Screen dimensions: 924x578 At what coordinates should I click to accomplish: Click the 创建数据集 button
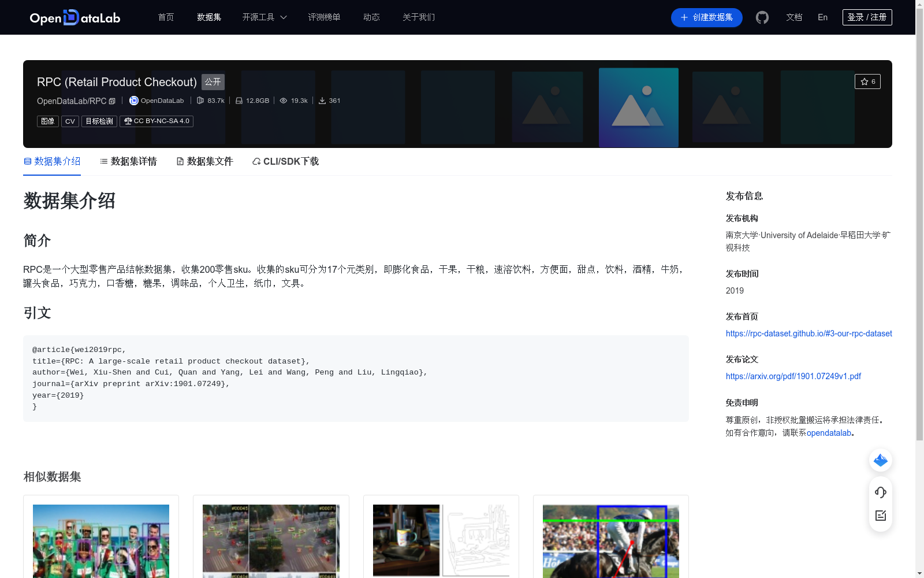(x=707, y=17)
